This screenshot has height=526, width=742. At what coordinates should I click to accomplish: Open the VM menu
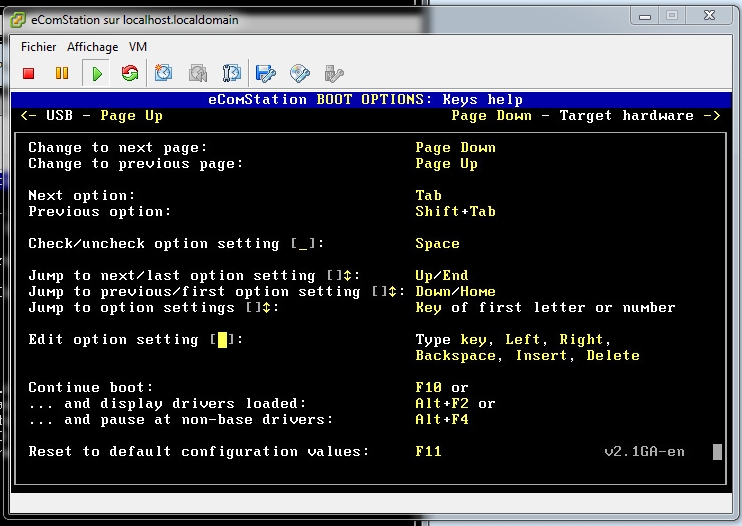138,47
